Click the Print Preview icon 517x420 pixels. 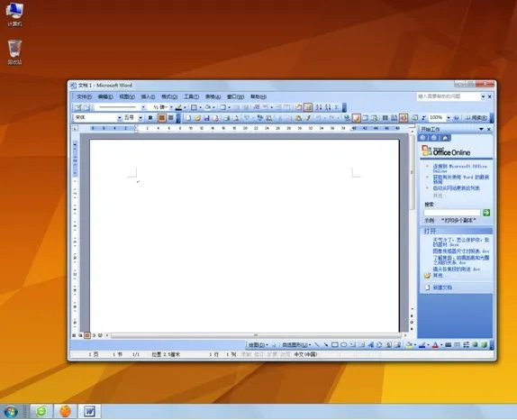[236, 118]
